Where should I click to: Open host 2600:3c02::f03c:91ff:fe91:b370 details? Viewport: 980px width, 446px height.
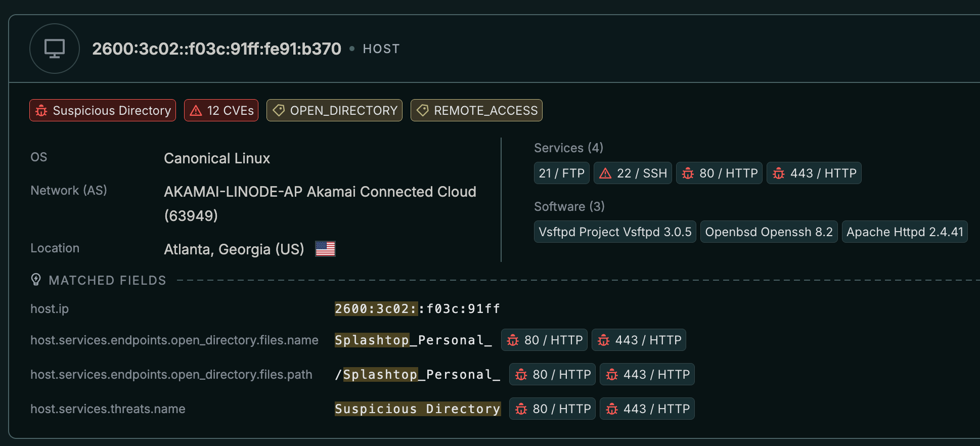pos(216,49)
